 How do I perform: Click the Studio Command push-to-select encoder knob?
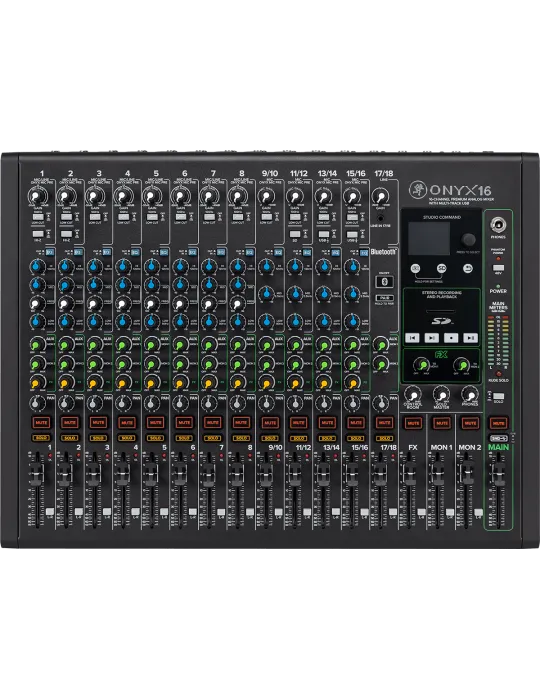coord(469,240)
